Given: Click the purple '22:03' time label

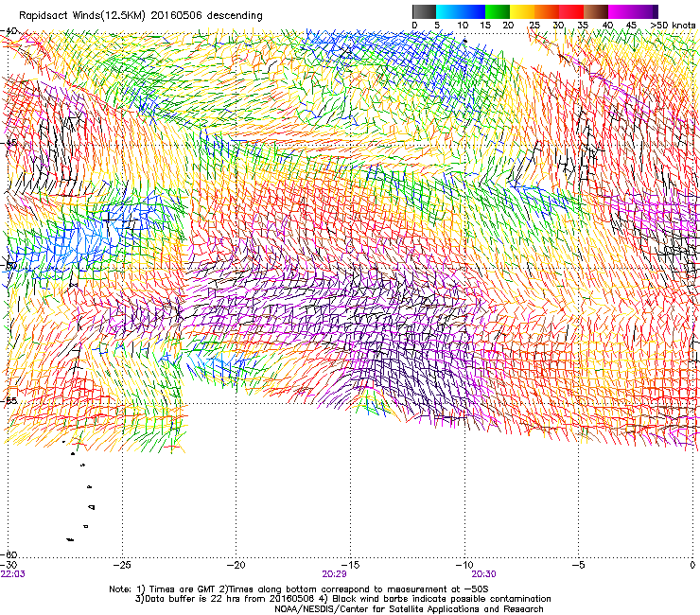Looking at the screenshot, I should [13, 574].
